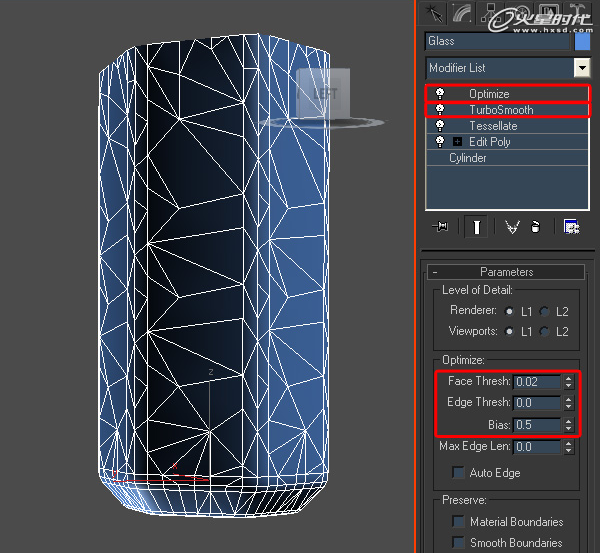600x553 pixels.
Task: Toggle the Edit Poly modifier lightbulb
Action: click(440, 142)
